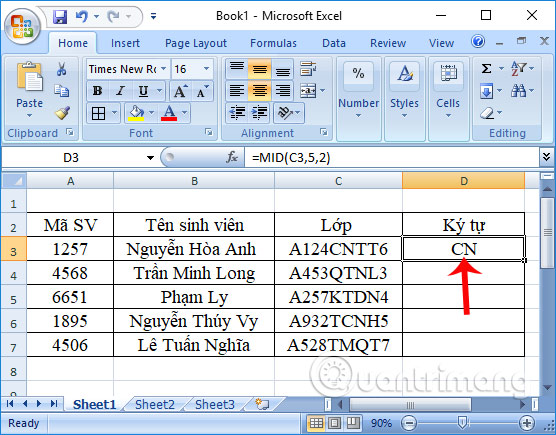
Task: Click the AutoSum sigma icon
Action: coord(486,68)
